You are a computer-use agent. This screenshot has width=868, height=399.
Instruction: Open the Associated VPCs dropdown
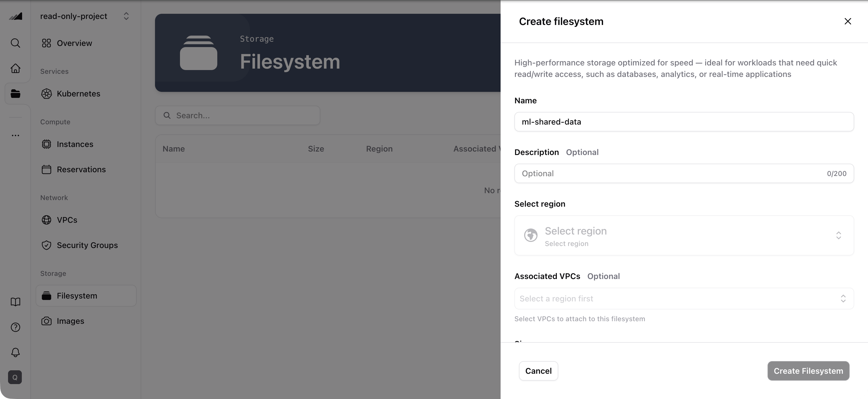(684, 298)
